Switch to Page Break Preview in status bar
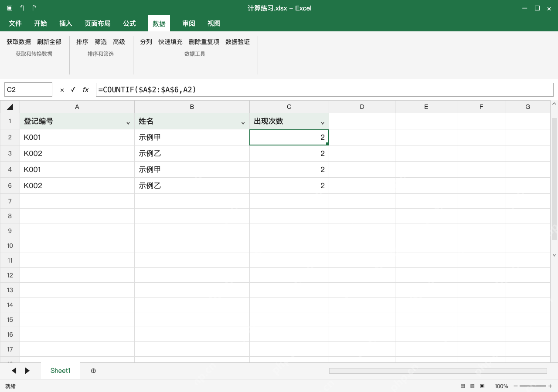Viewport: 558px width, 392px height. (x=482, y=386)
